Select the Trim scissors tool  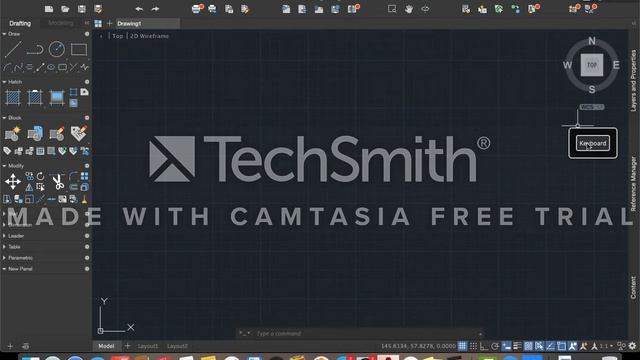coord(58,182)
